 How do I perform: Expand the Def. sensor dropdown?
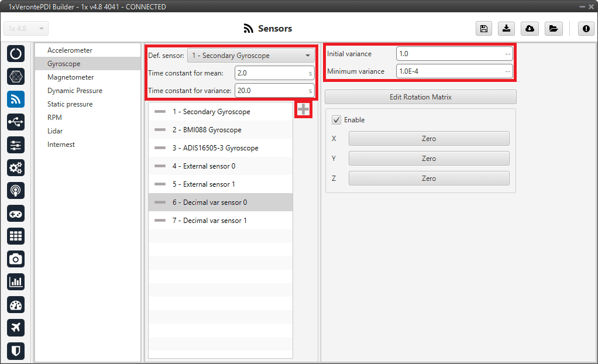[x=252, y=56]
